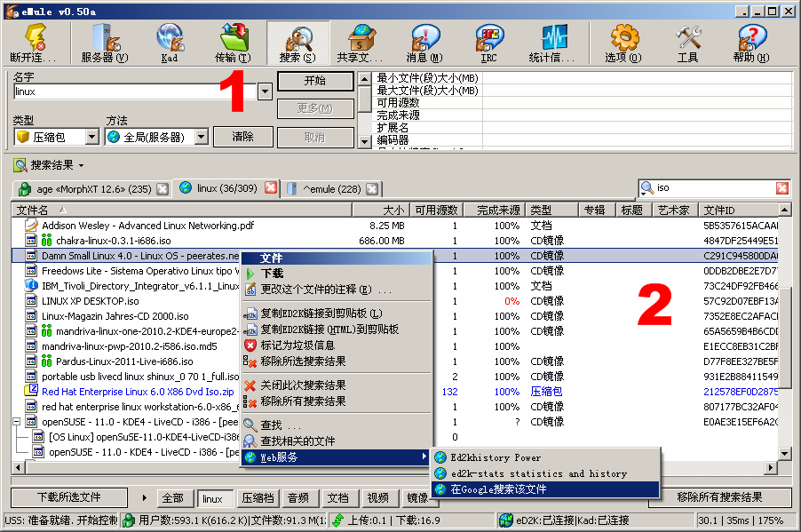
Task: Click the Servers (服务器) toolbar icon
Action: [x=105, y=43]
